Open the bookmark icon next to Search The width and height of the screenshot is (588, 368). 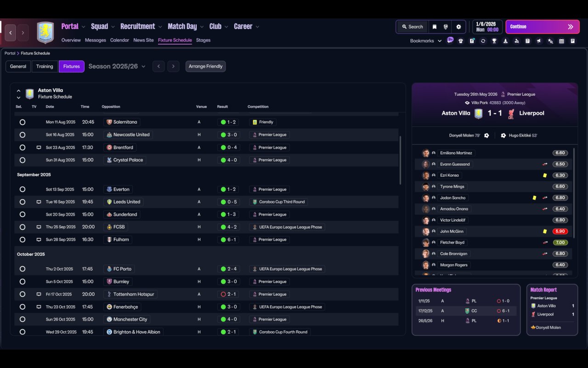[434, 27]
